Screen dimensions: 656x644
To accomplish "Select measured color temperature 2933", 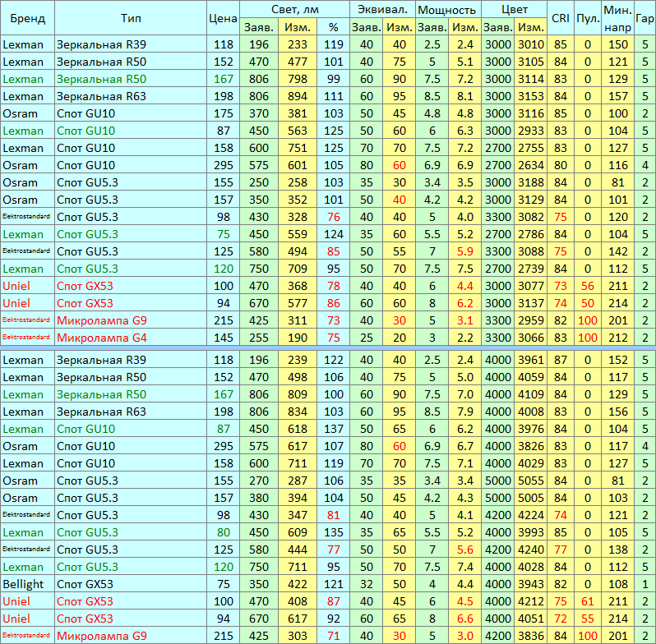I will 530,131.
